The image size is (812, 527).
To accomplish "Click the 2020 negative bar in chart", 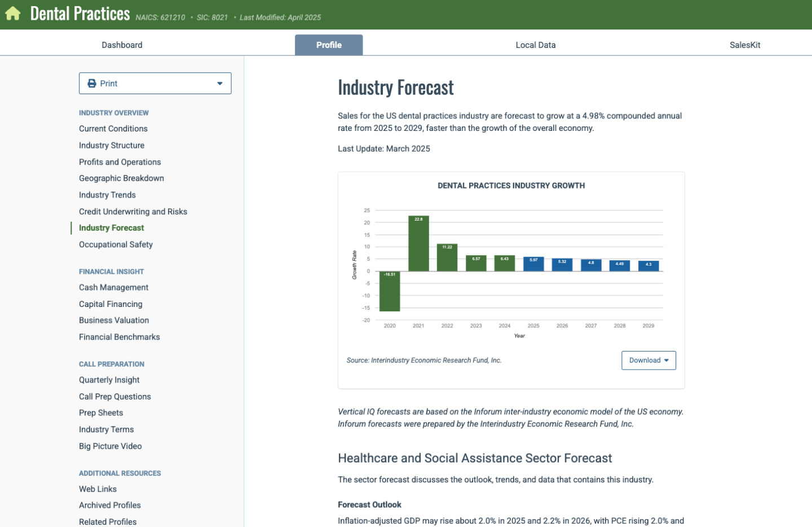I will (390, 291).
